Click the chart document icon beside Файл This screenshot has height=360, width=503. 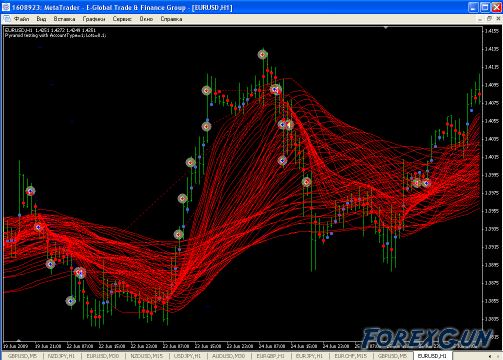[x=7, y=19]
